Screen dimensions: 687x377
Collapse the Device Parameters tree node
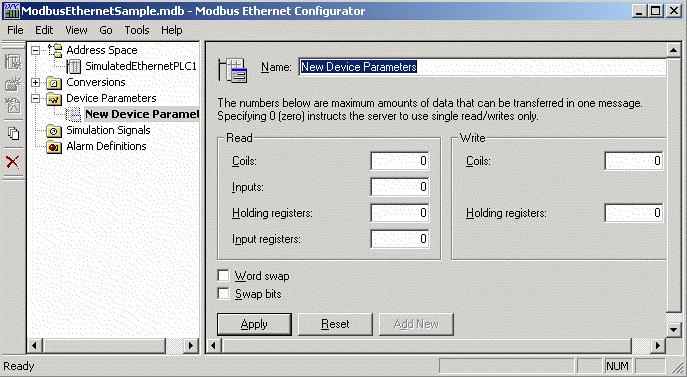(x=36, y=99)
